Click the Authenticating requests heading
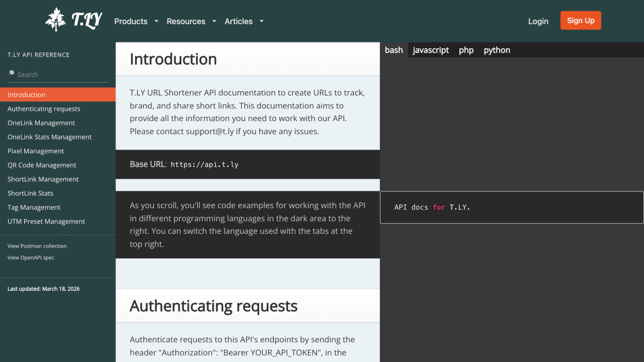 click(214, 306)
